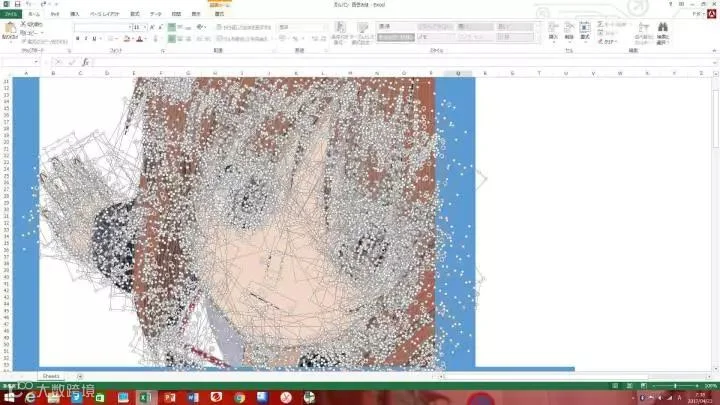Open font color dropdown arrow
The width and height of the screenshot is (720, 405).
point(146,39)
